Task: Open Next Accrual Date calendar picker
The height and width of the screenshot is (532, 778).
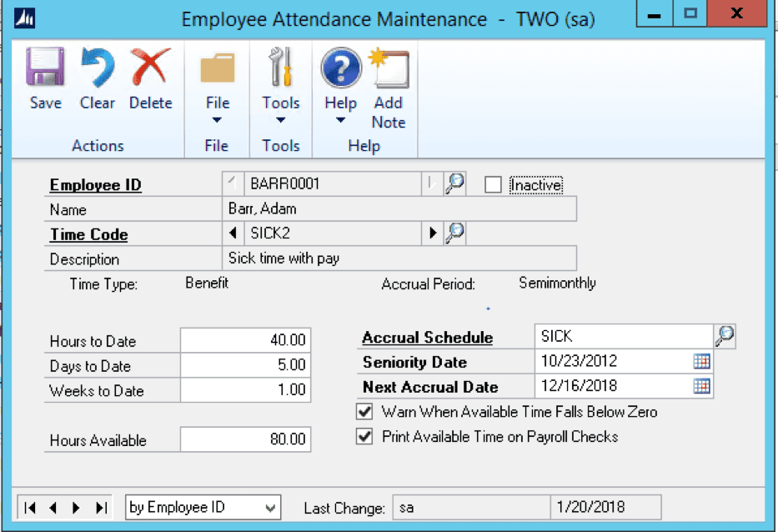Action: (701, 386)
